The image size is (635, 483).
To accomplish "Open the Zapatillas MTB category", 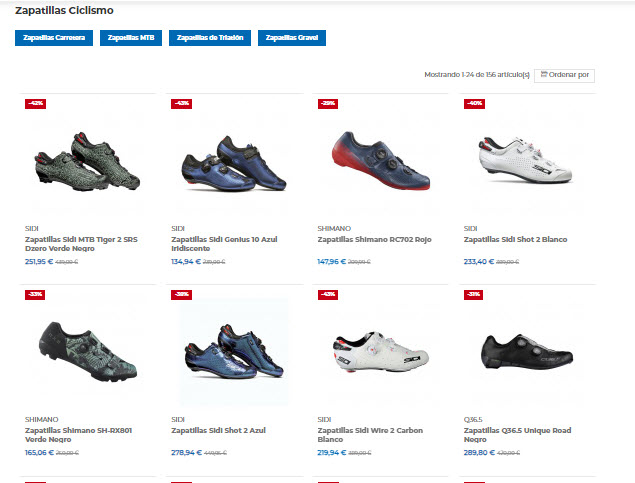I will tap(131, 38).
